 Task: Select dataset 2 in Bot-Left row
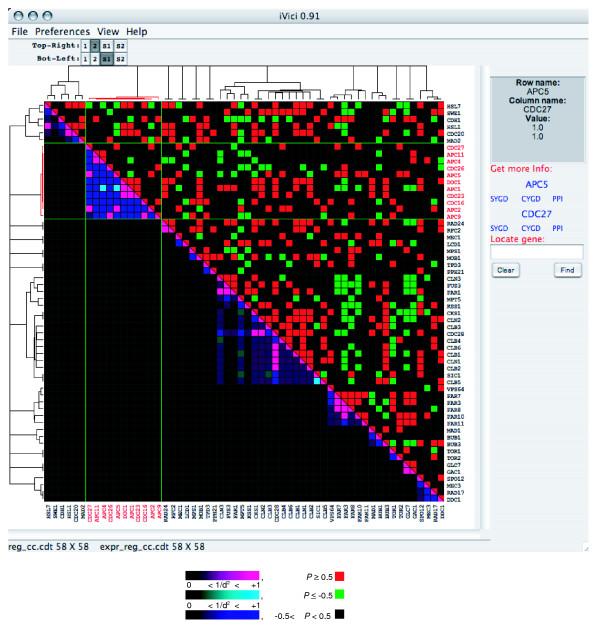pos(95,59)
